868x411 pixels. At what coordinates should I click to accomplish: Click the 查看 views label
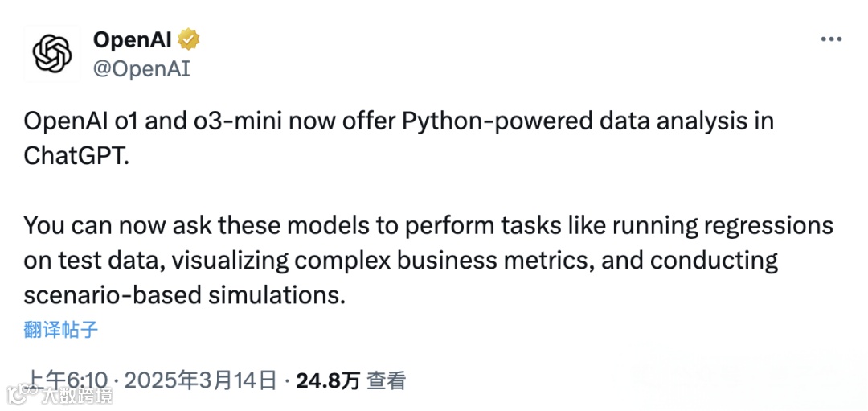pyautogui.click(x=387, y=380)
